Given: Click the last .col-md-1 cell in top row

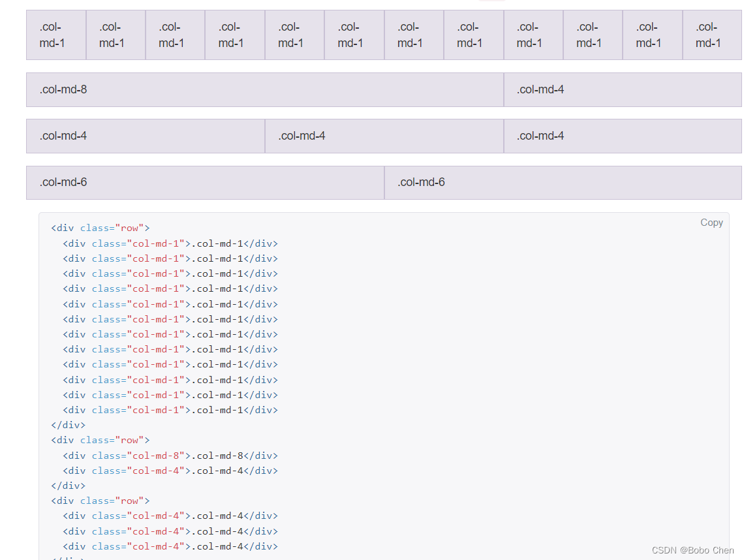Looking at the screenshot, I should pyautogui.click(x=711, y=35).
